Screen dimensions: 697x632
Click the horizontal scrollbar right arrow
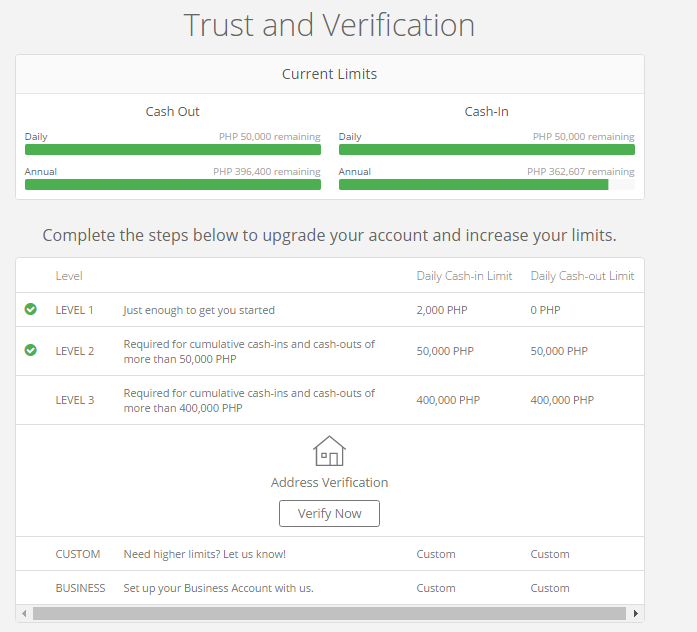click(x=637, y=613)
